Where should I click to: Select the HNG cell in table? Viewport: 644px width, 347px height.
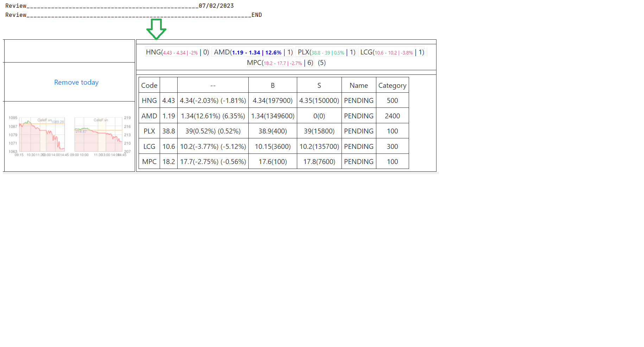pos(149,100)
